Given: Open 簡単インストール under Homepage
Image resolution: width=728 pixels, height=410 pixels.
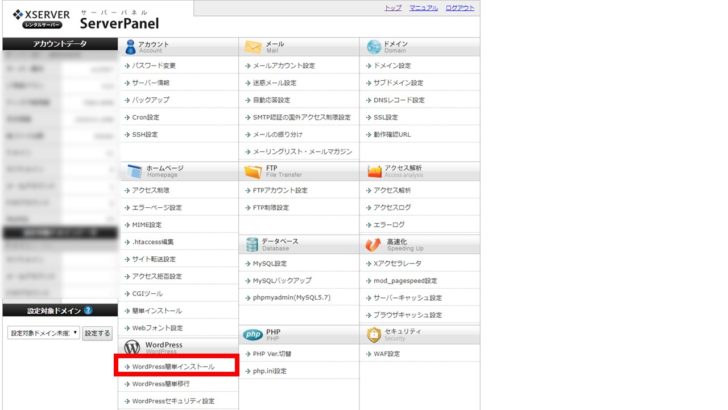Looking at the screenshot, I should coord(157,311).
